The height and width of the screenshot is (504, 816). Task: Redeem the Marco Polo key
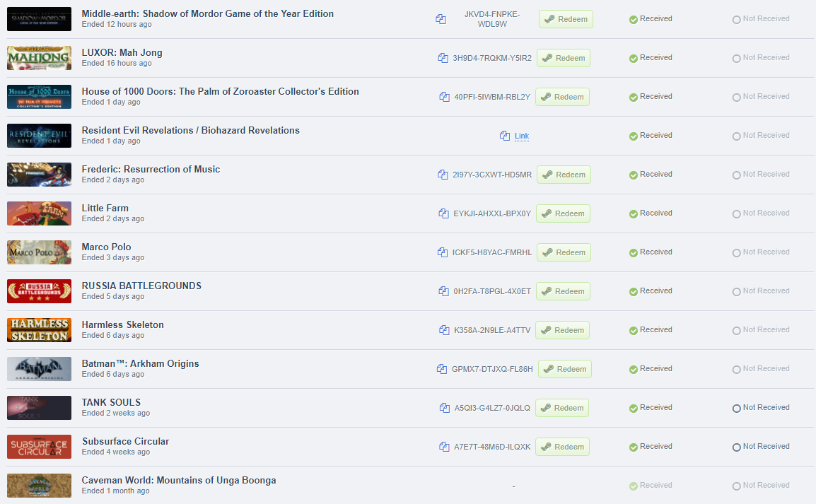click(564, 252)
